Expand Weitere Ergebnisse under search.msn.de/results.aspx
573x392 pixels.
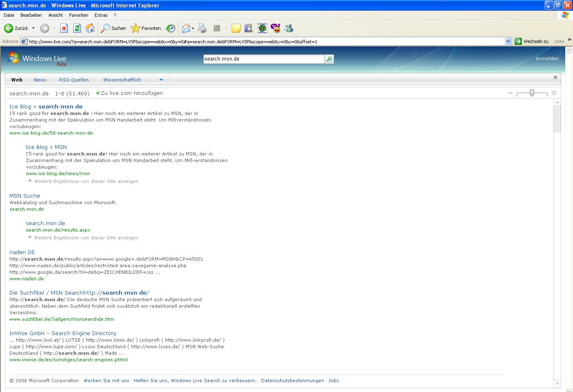83,238
